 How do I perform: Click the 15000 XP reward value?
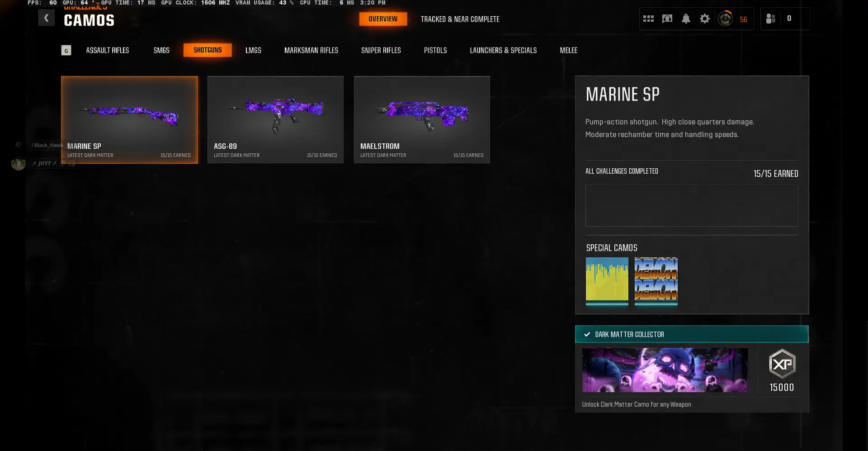click(x=782, y=388)
